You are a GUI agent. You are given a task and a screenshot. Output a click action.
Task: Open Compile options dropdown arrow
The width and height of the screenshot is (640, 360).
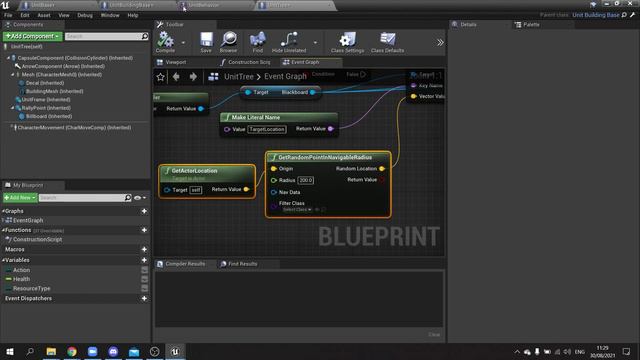click(183, 42)
